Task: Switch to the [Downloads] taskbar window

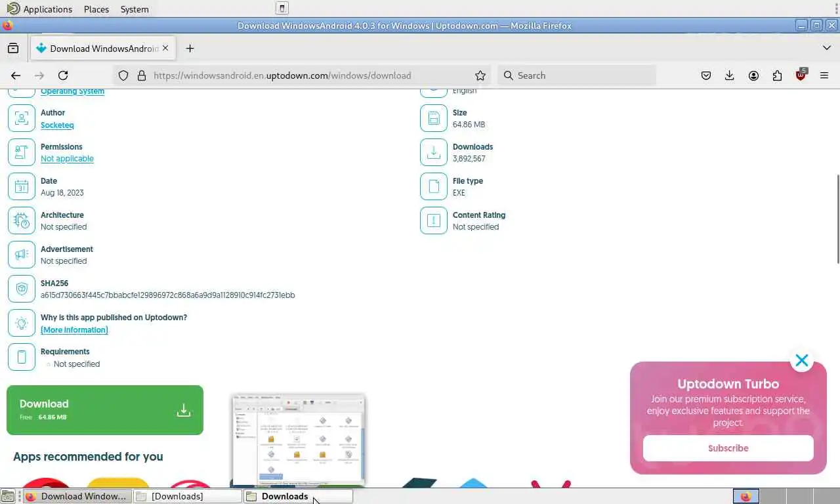Action: coord(188,496)
